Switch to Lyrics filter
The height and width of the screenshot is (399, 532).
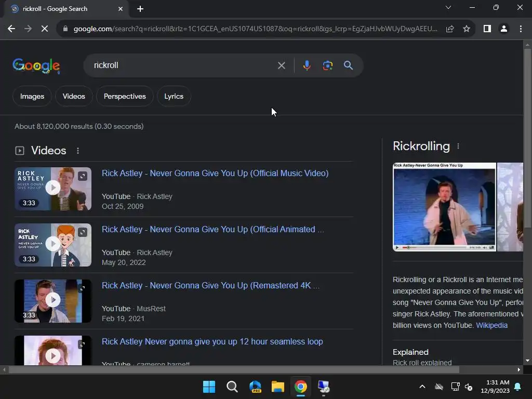tap(174, 96)
